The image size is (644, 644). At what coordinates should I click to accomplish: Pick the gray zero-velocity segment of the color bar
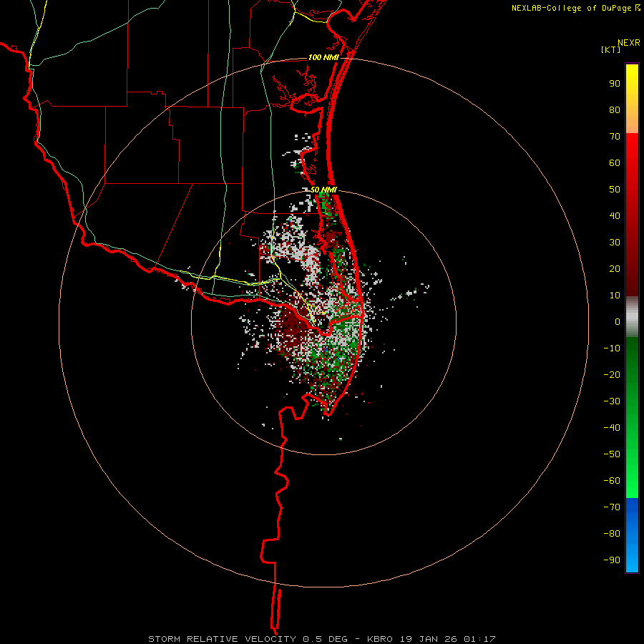[632, 317]
